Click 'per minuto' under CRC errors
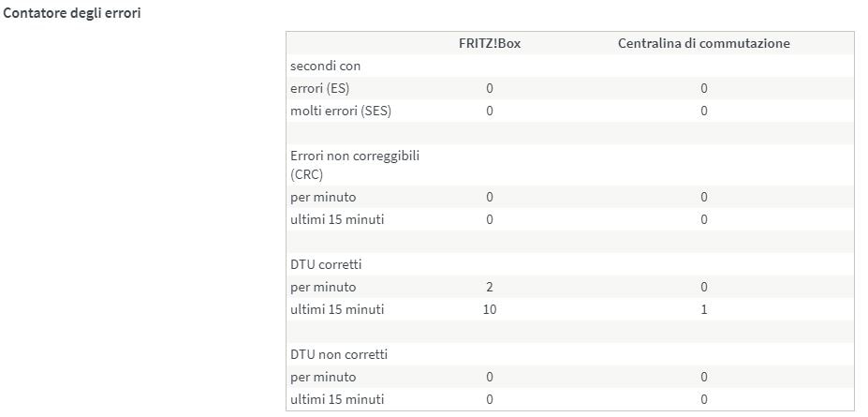Screen dimensions: 868x417 323,197
